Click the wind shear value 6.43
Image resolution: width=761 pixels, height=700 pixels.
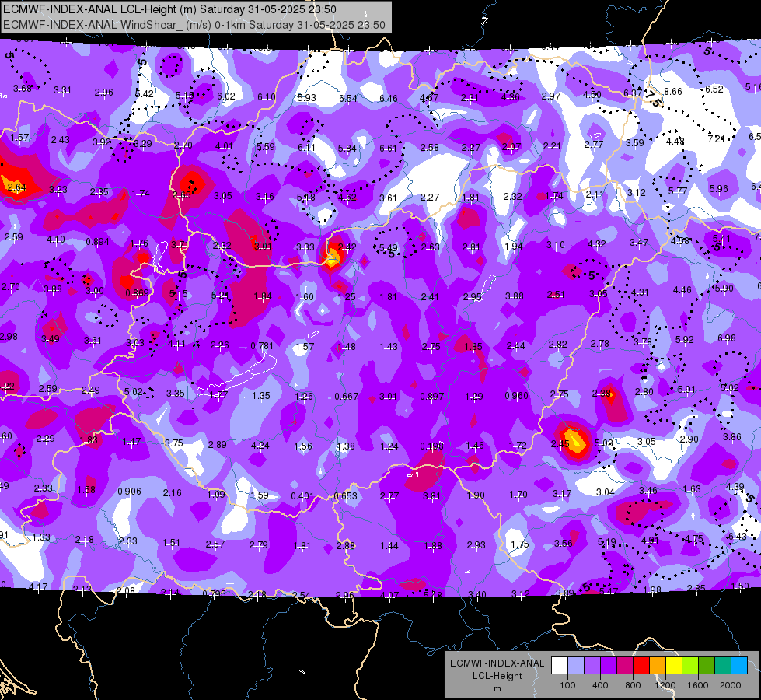738,537
